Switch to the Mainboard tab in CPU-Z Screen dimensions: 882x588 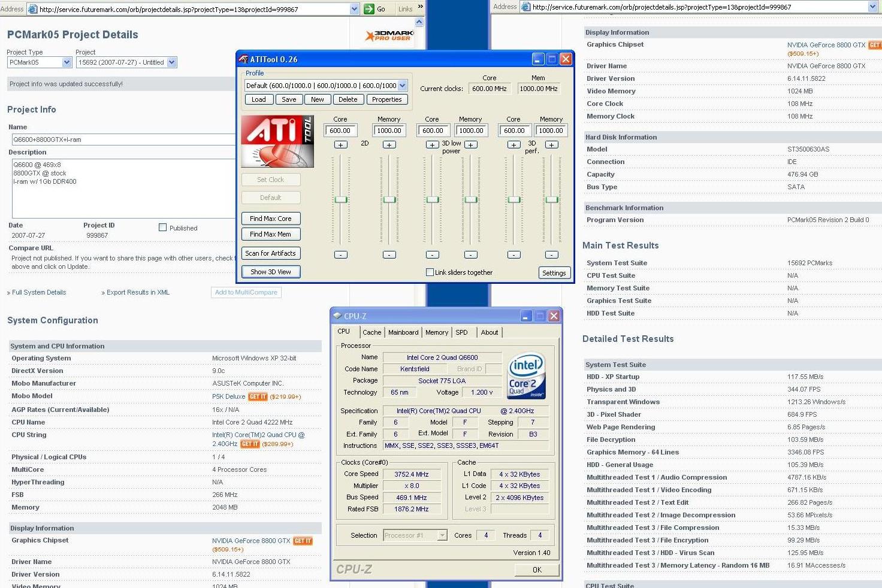403,332
